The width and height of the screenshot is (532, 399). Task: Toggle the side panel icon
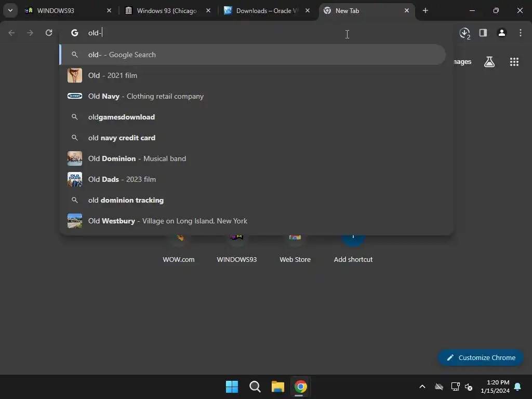[x=483, y=33]
